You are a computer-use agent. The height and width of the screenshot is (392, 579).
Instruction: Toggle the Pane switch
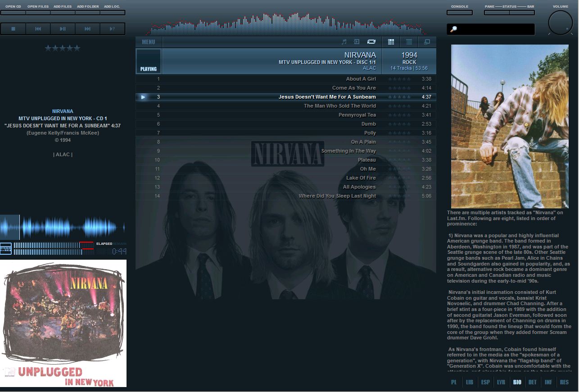click(x=497, y=13)
